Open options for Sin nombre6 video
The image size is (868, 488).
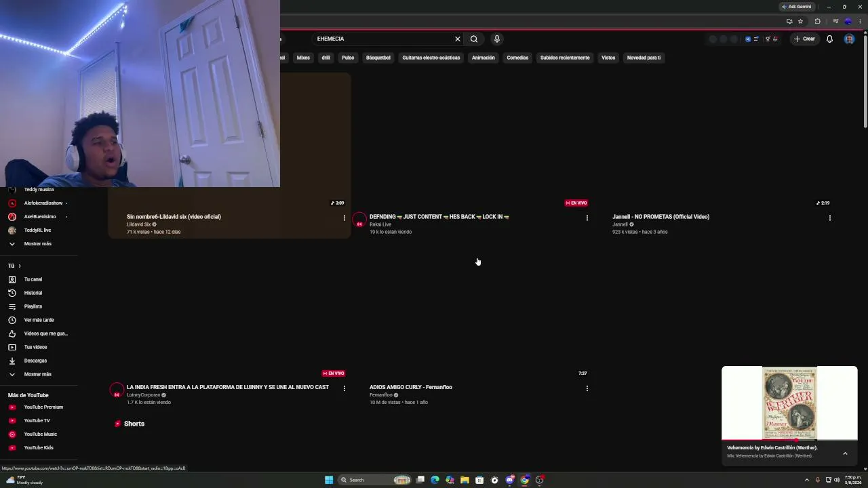(344, 218)
